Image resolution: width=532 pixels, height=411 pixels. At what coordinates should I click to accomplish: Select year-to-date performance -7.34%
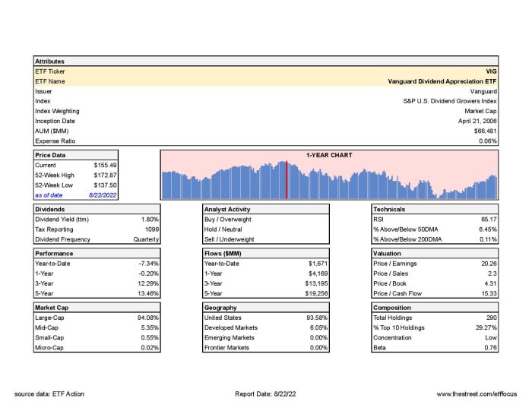pos(149,264)
